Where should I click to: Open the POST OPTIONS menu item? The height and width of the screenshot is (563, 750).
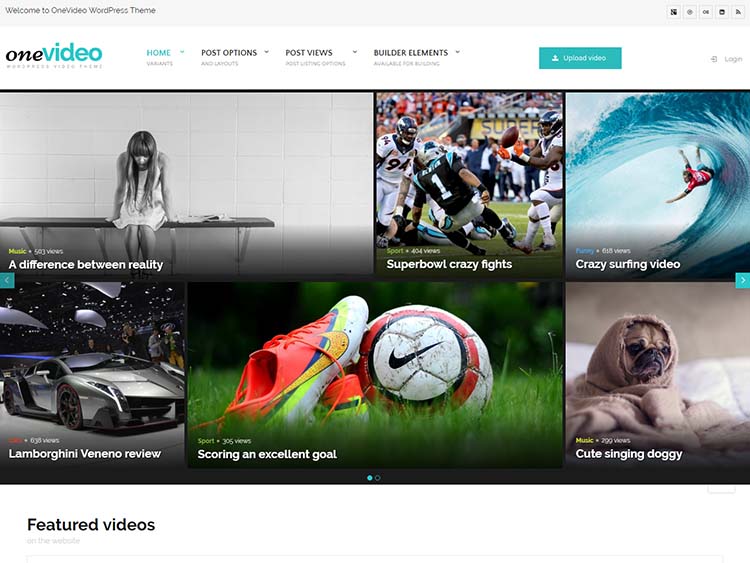click(229, 53)
